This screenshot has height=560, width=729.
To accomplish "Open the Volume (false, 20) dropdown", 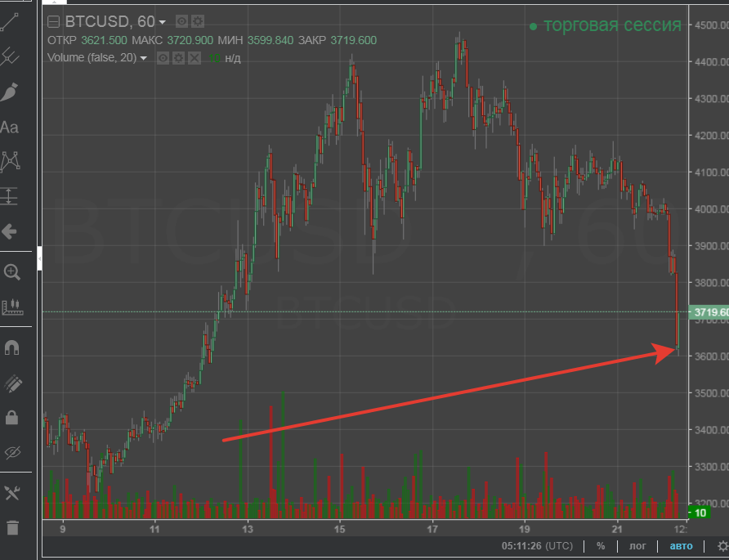I will coord(144,58).
